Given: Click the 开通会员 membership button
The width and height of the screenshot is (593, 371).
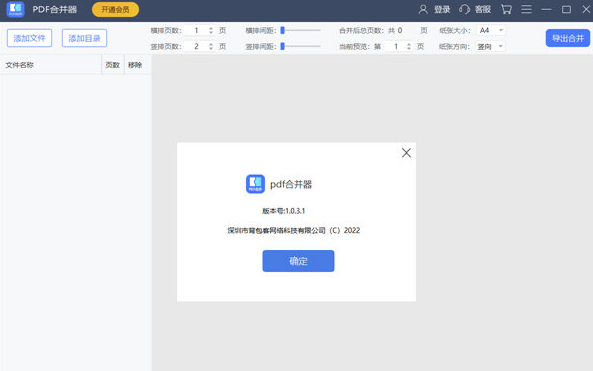Looking at the screenshot, I should coord(115,9).
